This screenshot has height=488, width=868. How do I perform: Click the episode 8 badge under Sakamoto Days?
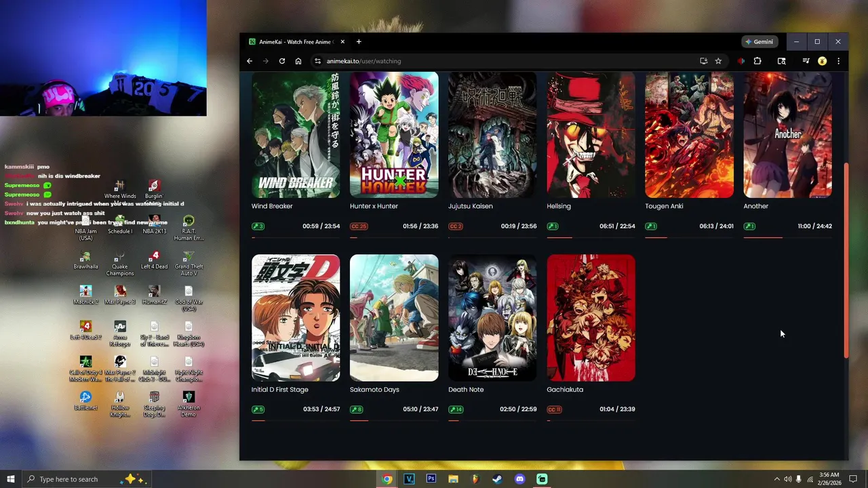point(357,409)
